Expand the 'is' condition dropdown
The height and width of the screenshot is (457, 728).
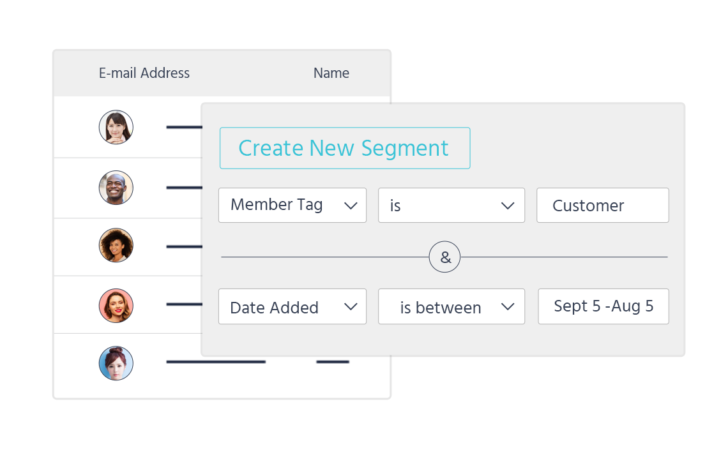pos(451,205)
